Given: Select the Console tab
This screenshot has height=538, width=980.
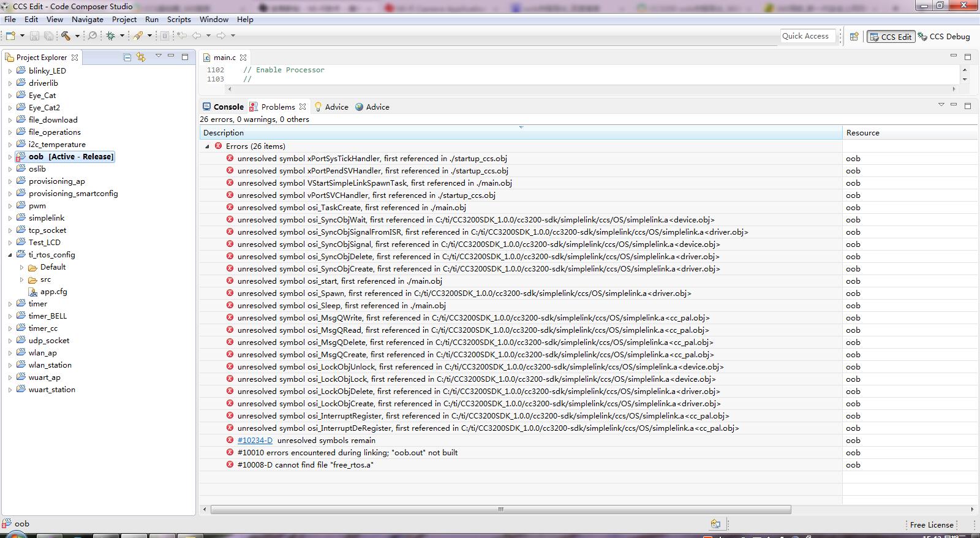Looking at the screenshot, I should (x=223, y=107).
